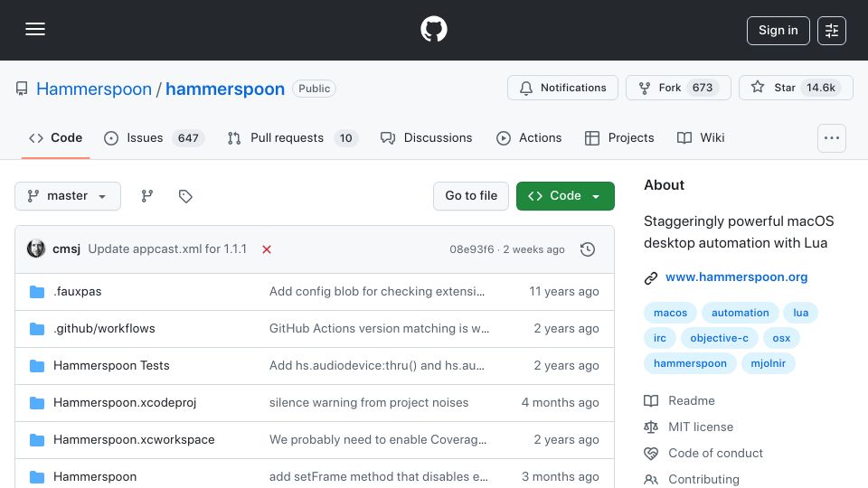Open commit 'Add config blob for checking extensi…'
The height and width of the screenshot is (488, 868).
tap(377, 292)
